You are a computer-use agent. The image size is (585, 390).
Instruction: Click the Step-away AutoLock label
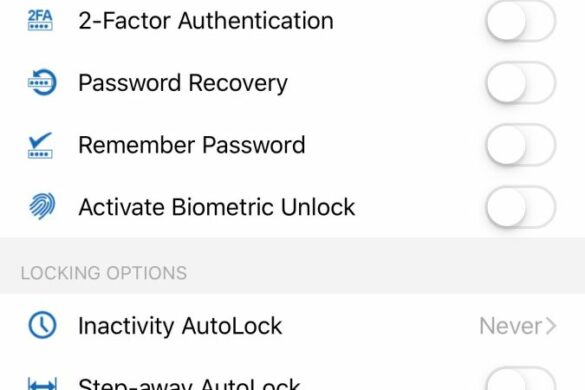(190, 384)
